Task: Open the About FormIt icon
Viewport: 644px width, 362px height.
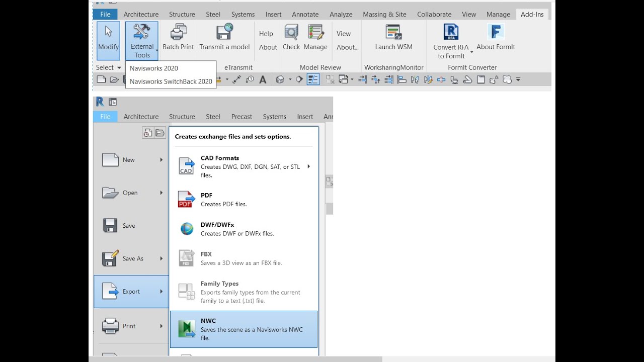Action: click(x=496, y=38)
